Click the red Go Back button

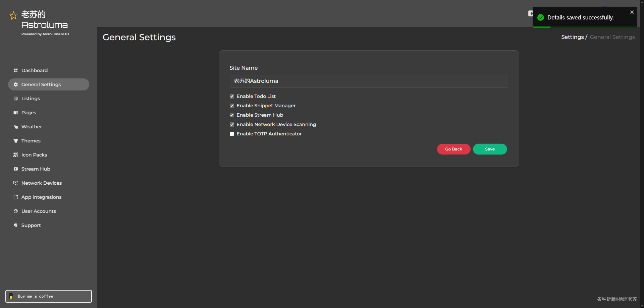(453, 149)
